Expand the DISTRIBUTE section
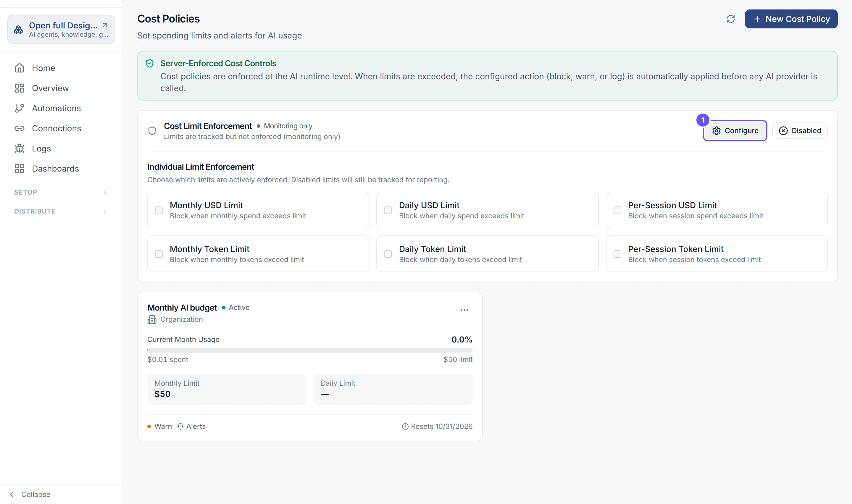This screenshot has height=504, width=852. (x=61, y=211)
